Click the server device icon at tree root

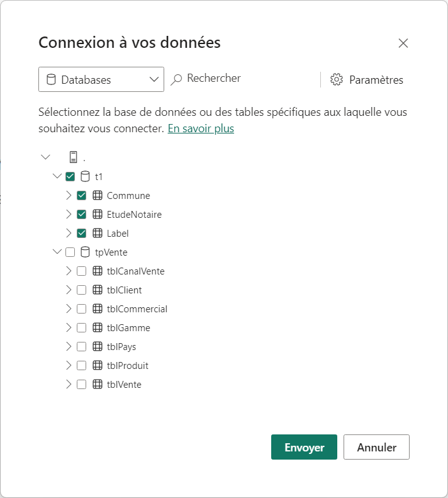[74, 157]
